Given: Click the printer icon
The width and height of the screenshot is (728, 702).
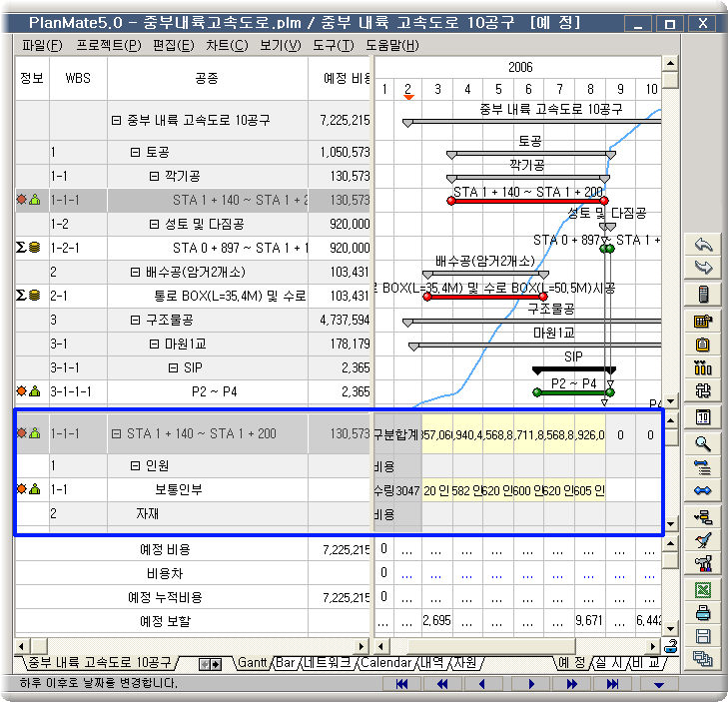Looking at the screenshot, I should [x=703, y=613].
